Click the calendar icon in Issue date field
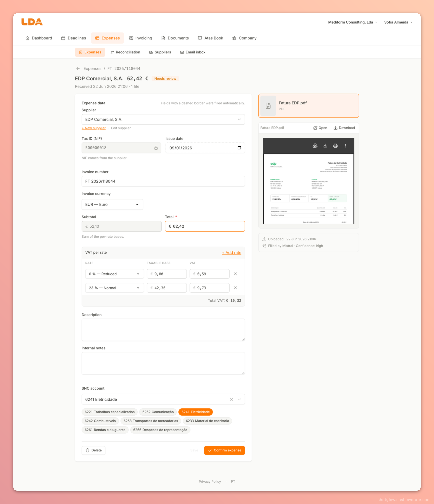Image resolution: width=434 pixels, height=504 pixels. (239, 148)
